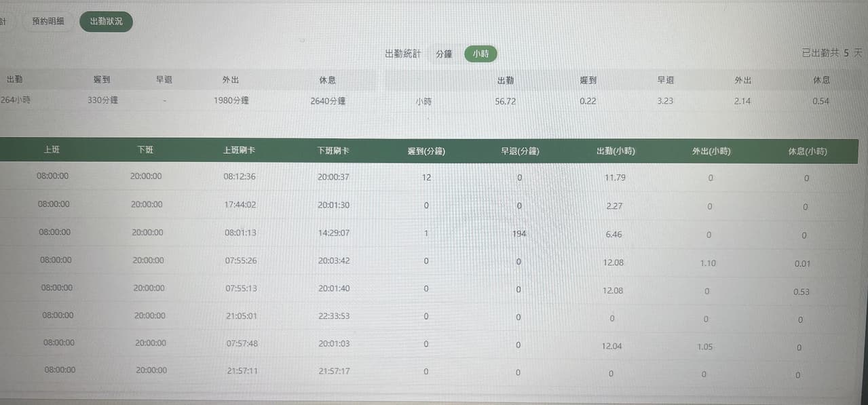Sort by the 上班 column header
868x405 pixels.
(52, 149)
